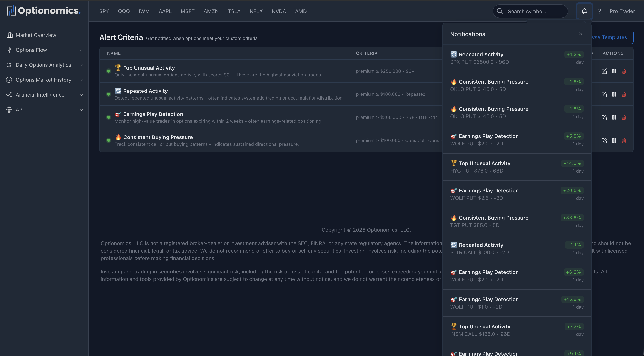This screenshot has width=644, height=356.
Task: Expand the API sidebar section
Action: point(81,110)
